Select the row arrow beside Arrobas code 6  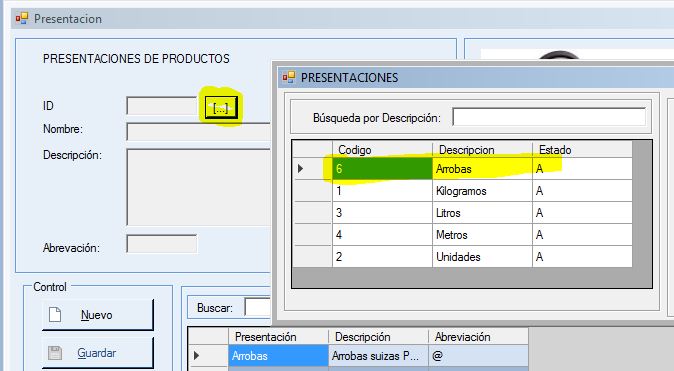tap(300, 169)
